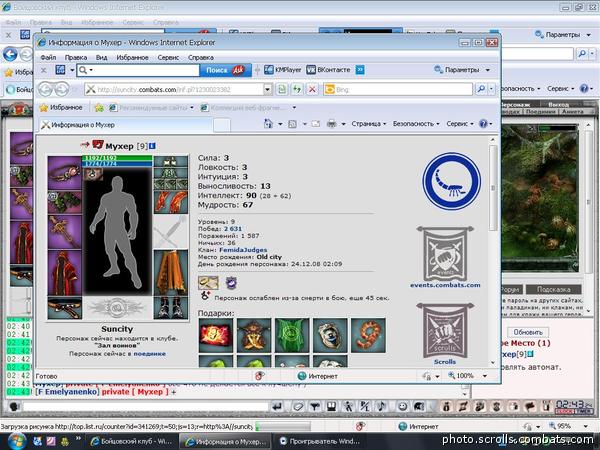The width and height of the screenshot is (600, 450).
Task: Expand the Страница dropdown menu
Action: [x=369, y=124]
